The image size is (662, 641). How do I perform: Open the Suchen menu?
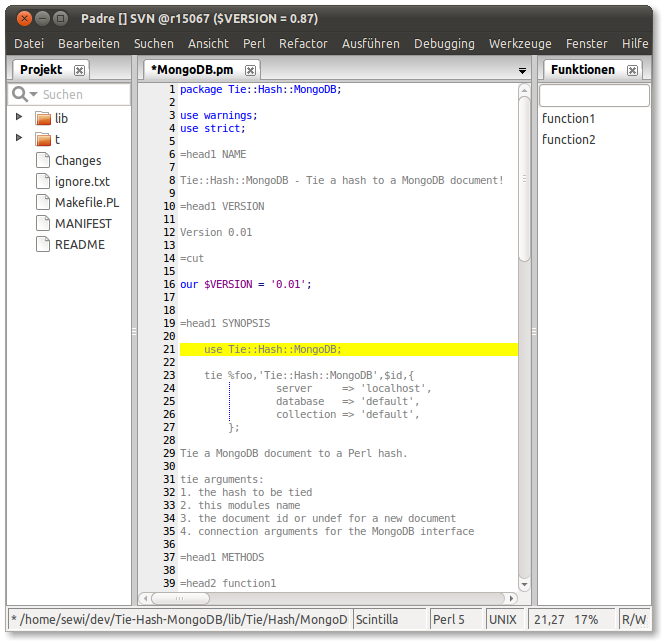[154, 43]
